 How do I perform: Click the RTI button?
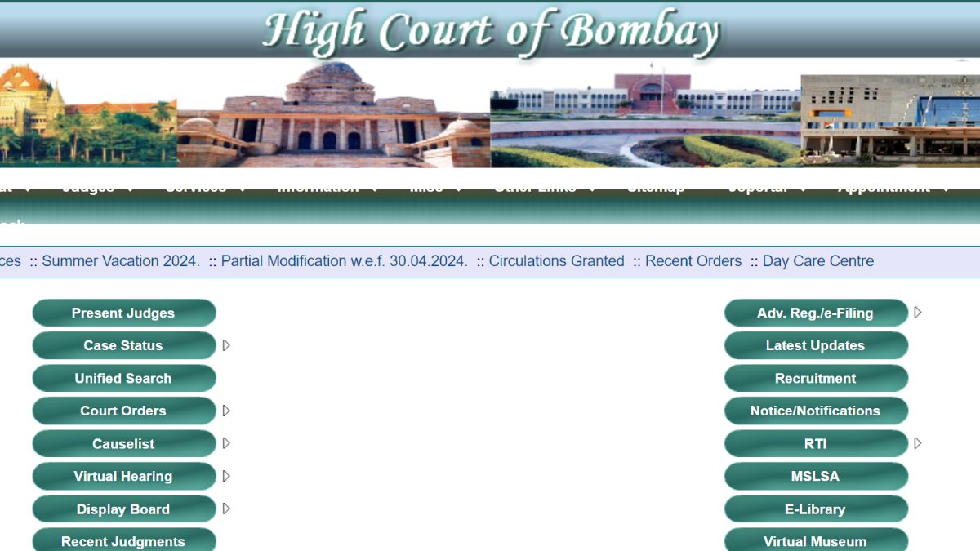[816, 443]
